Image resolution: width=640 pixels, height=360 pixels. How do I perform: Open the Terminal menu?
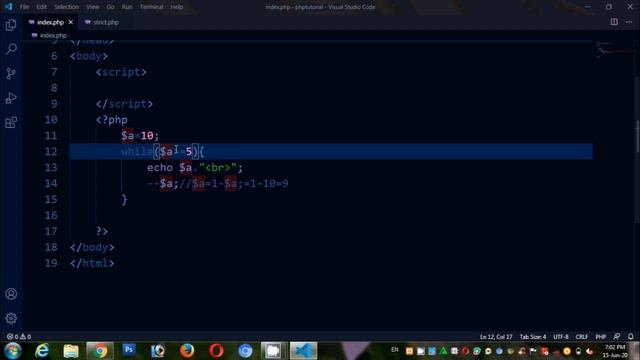click(x=151, y=7)
